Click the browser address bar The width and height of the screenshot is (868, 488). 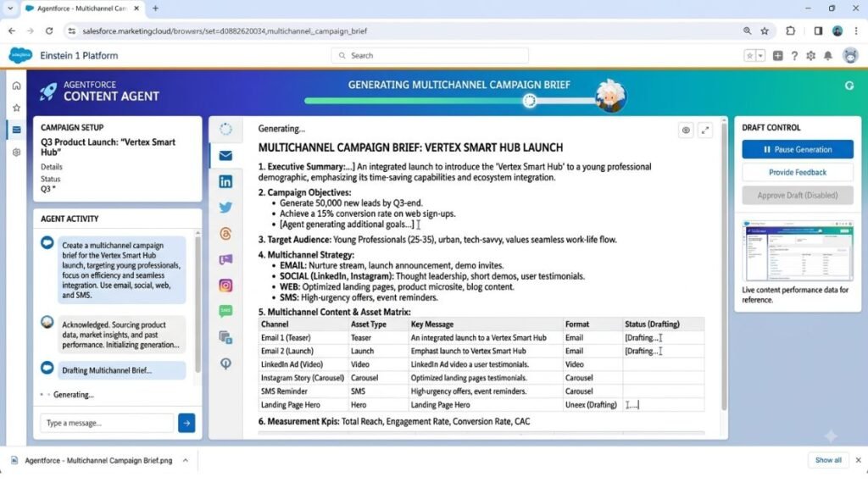coord(409,31)
